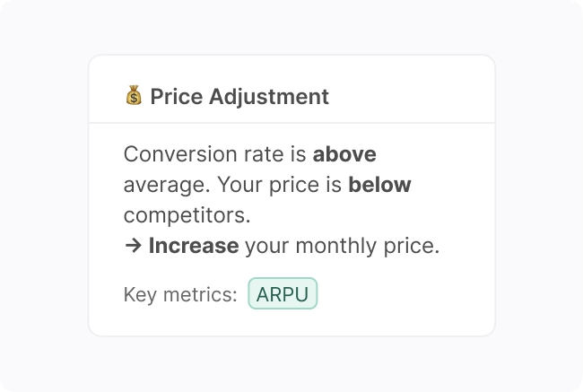This screenshot has height=392, width=583.
Task: Click the "Conversion rate is" text
Action: (x=215, y=154)
